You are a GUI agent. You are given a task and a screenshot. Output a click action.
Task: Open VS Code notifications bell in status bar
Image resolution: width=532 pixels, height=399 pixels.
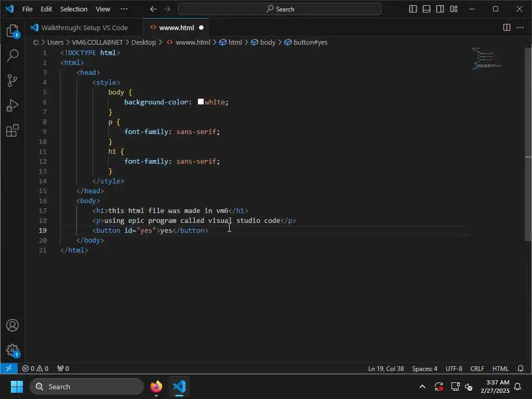coord(521,368)
